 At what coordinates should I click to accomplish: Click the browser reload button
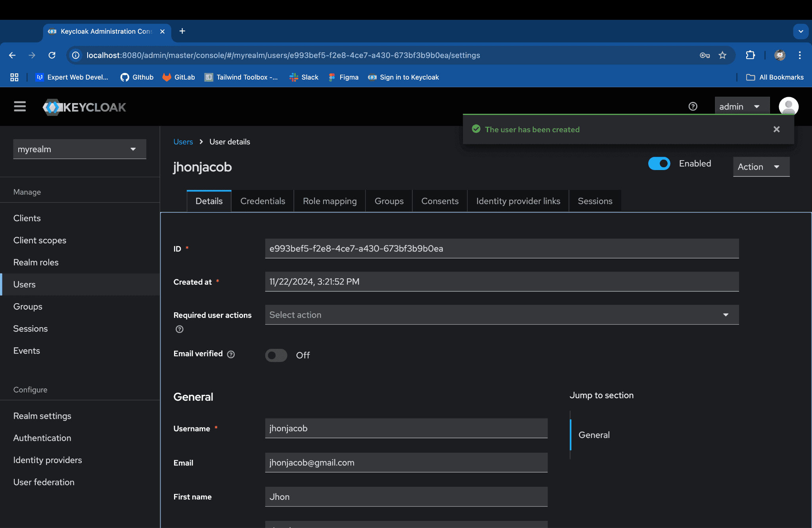click(52, 55)
